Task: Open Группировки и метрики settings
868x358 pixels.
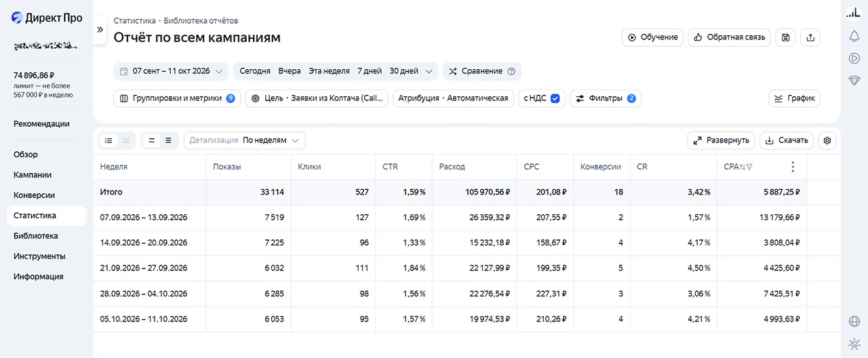Action: pos(178,98)
